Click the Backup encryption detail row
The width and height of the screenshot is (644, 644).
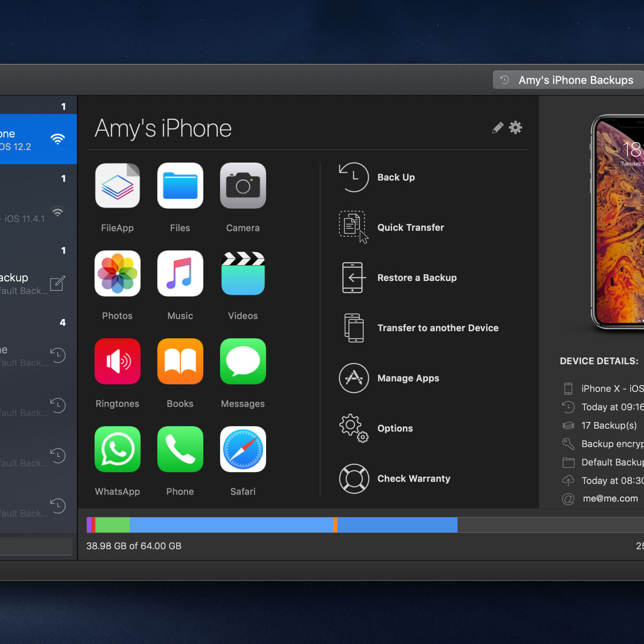[x=603, y=444]
